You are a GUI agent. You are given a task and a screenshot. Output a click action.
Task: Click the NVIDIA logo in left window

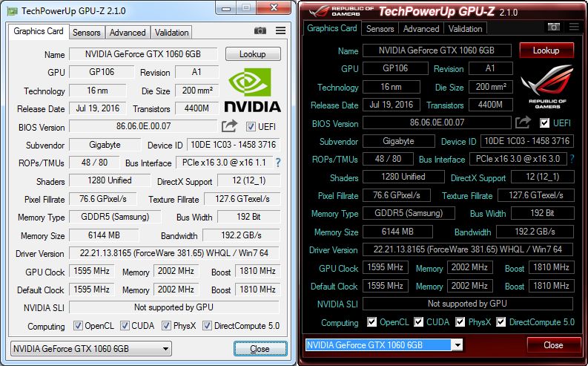click(252, 90)
